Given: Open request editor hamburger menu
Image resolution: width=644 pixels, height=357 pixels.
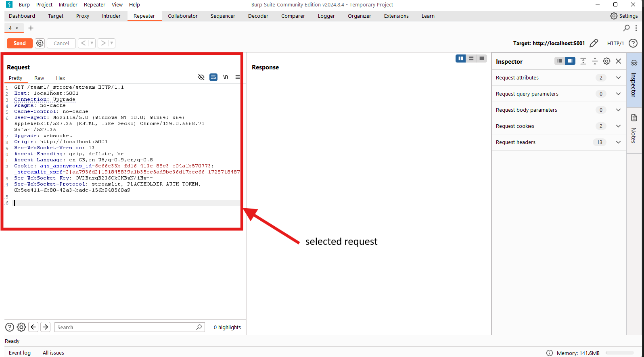Looking at the screenshot, I should (238, 77).
